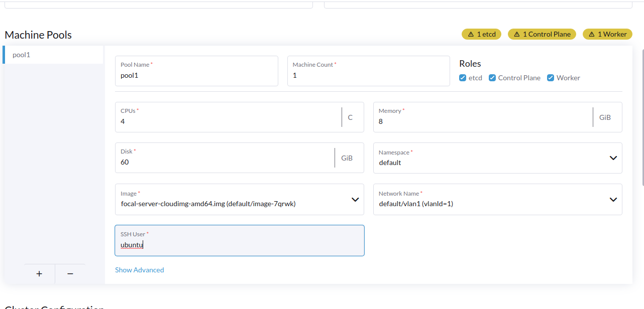Click the Image dropdown chevron
Image resolution: width=644 pixels, height=309 pixels.
point(355,199)
